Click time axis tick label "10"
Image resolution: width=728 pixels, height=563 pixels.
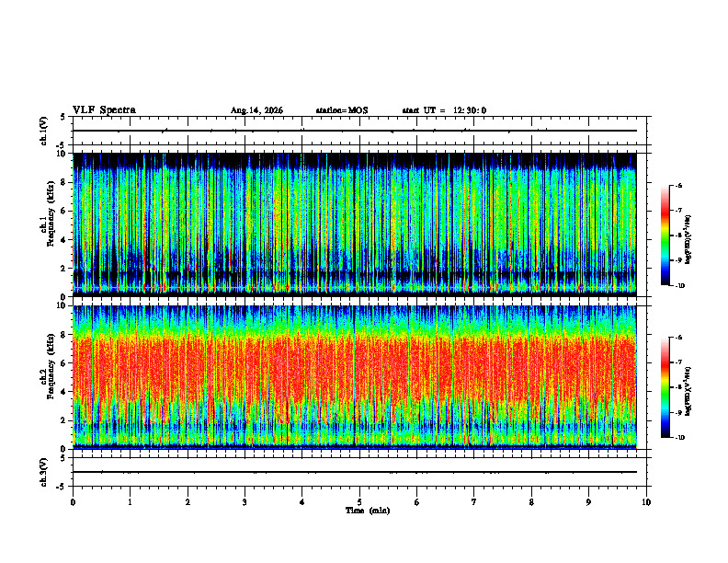tap(646, 502)
